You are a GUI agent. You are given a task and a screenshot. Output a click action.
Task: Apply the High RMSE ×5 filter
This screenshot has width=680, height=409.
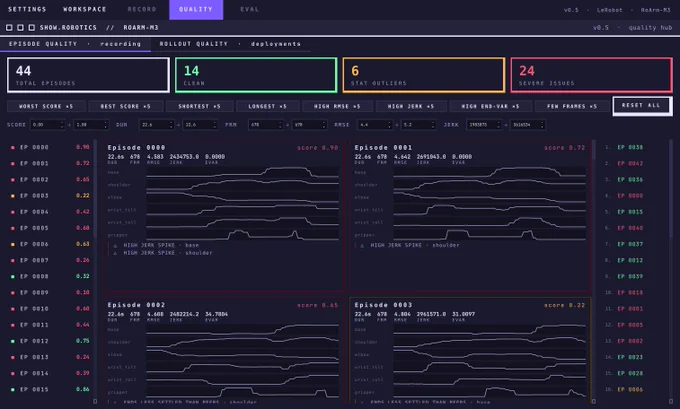point(337,106)
